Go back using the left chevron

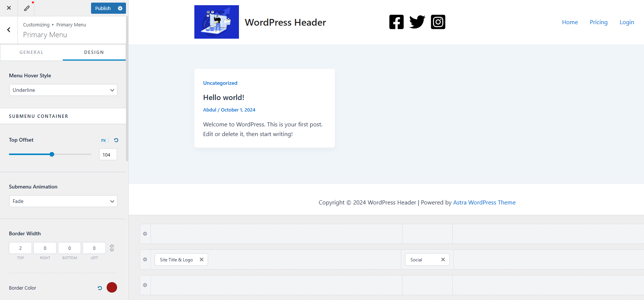pos(9,30)
